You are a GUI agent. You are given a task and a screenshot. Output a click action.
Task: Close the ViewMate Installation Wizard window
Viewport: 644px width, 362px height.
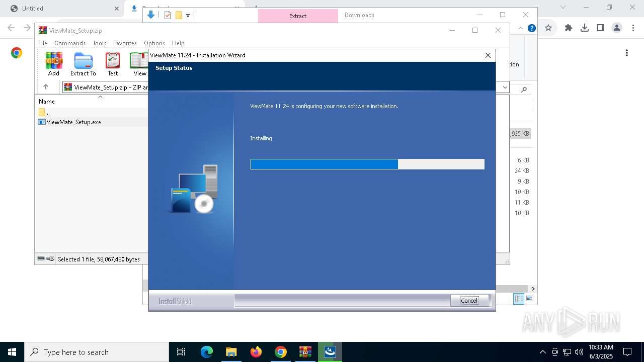[488, 55]
